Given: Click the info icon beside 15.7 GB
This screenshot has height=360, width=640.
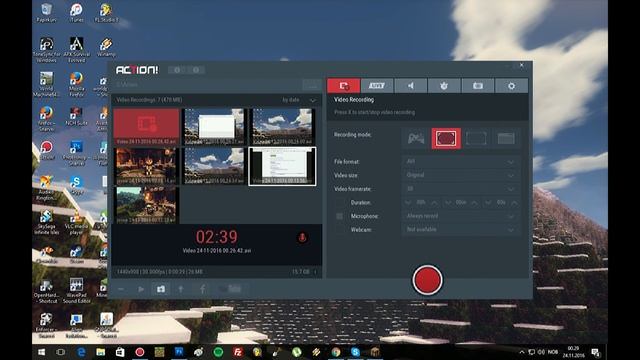Looking at the screenshot, I should pos(315,272).
